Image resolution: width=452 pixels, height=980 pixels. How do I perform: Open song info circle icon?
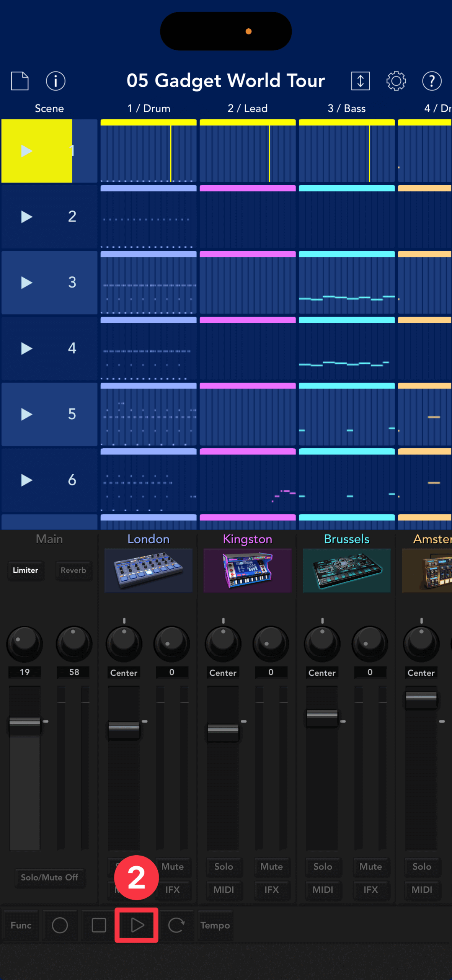tap(55, 81)
